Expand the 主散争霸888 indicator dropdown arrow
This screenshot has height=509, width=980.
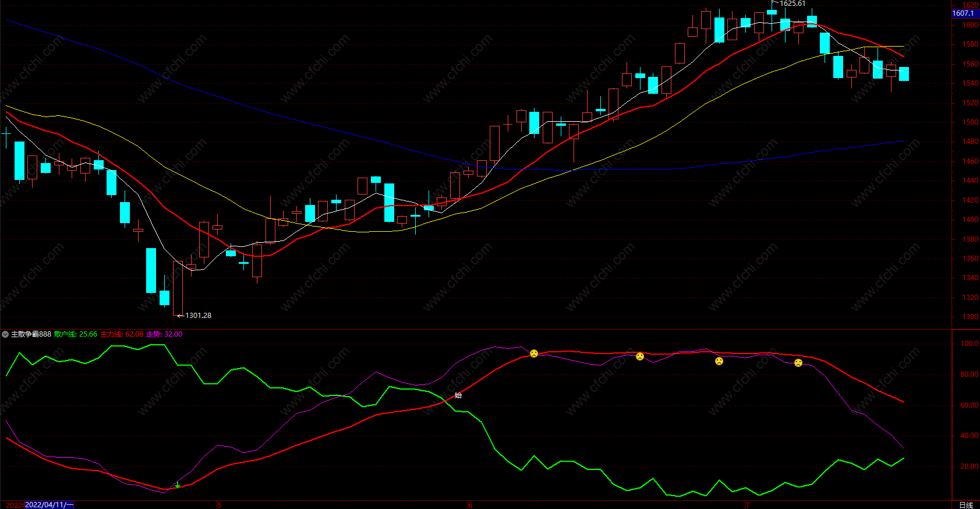[x=5, y=334]
